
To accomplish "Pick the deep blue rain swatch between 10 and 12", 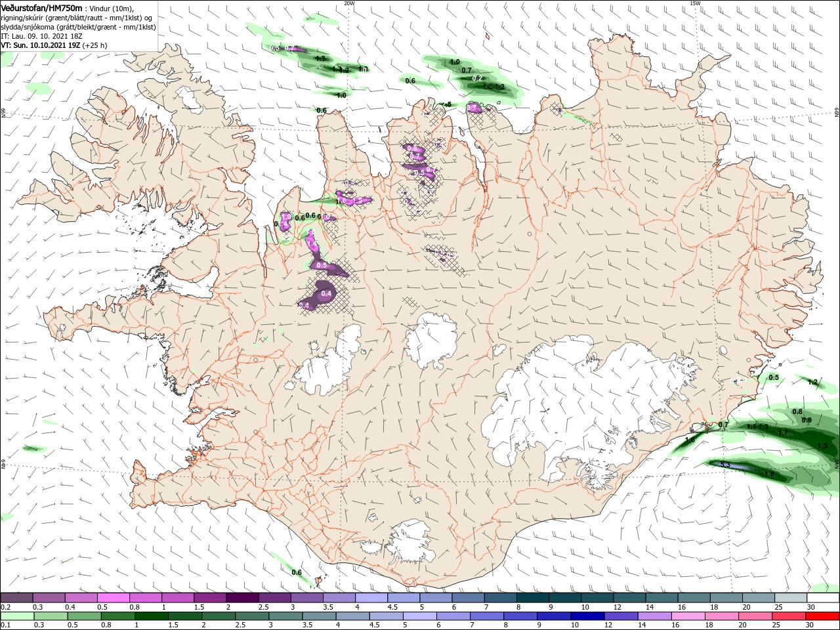I will 588,616.
